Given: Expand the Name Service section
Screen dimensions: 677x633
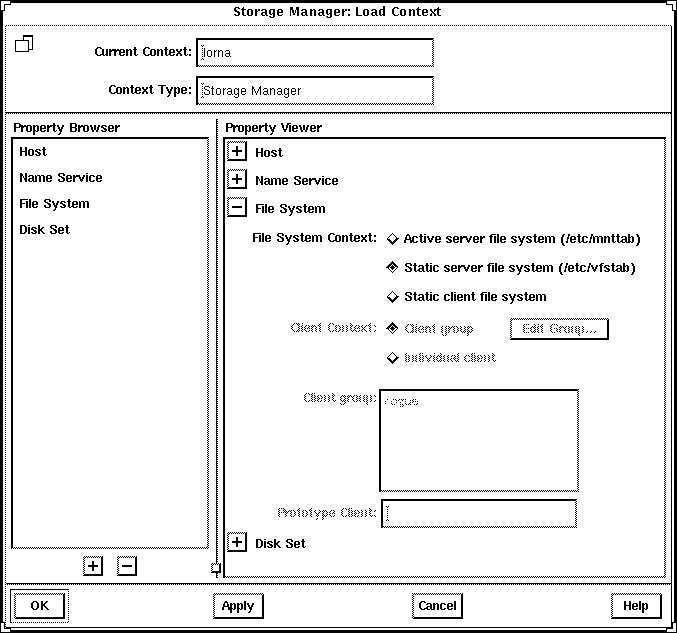Looking at the screenshot, I should click(x=237, y=180).
